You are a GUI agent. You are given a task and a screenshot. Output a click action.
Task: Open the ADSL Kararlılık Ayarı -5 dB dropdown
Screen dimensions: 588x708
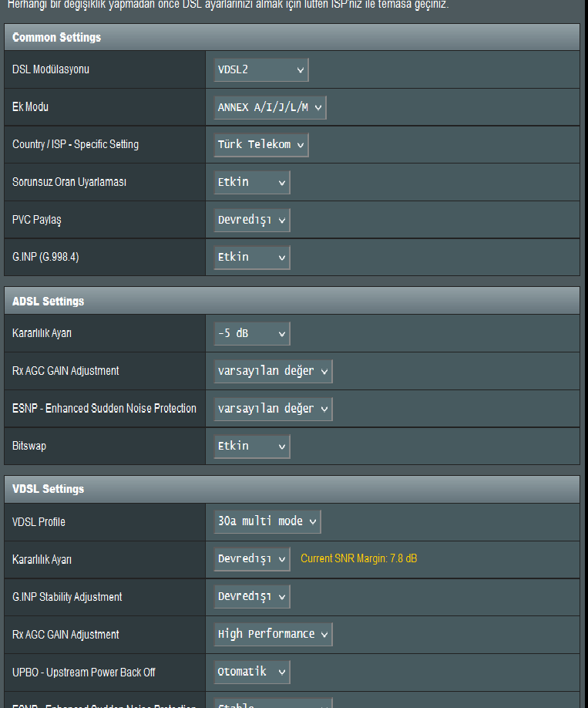tap(252, 334)
